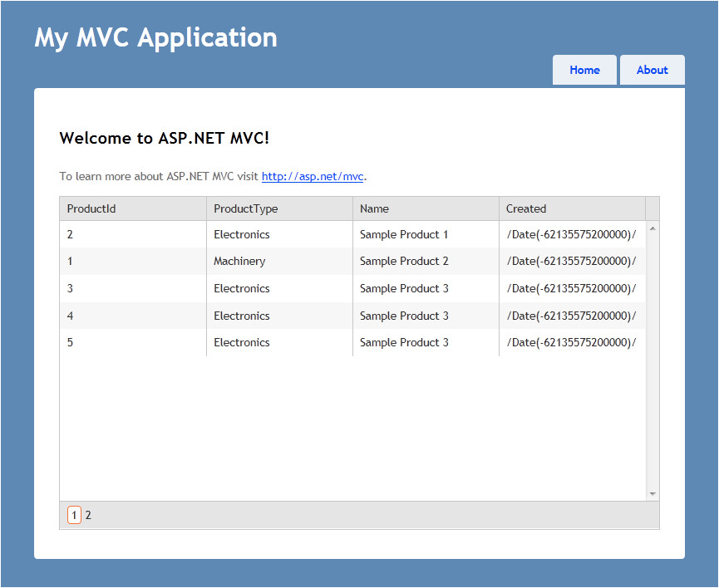
Task: Follow the http://asp.net/mvc link
Action: tap(313, 176)
